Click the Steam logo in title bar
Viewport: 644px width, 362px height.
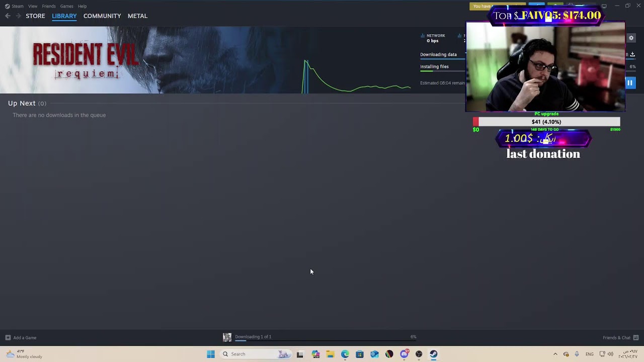7,6
